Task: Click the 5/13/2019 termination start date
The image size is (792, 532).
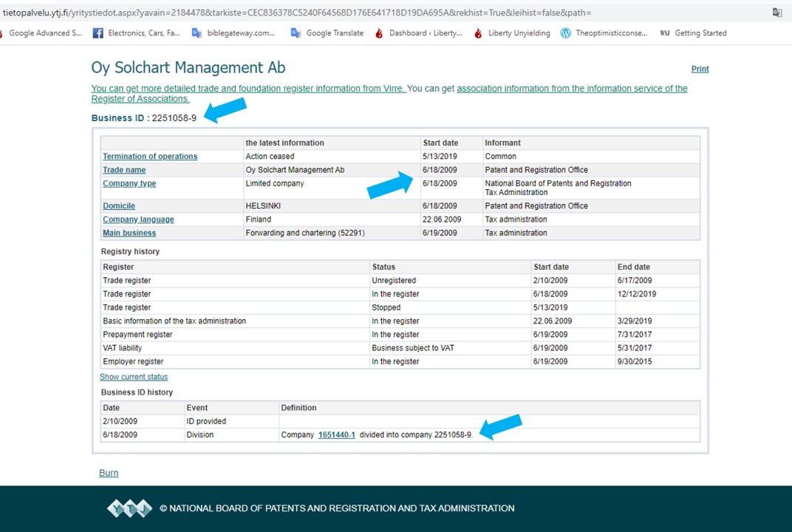Action: tap(440, 156)
